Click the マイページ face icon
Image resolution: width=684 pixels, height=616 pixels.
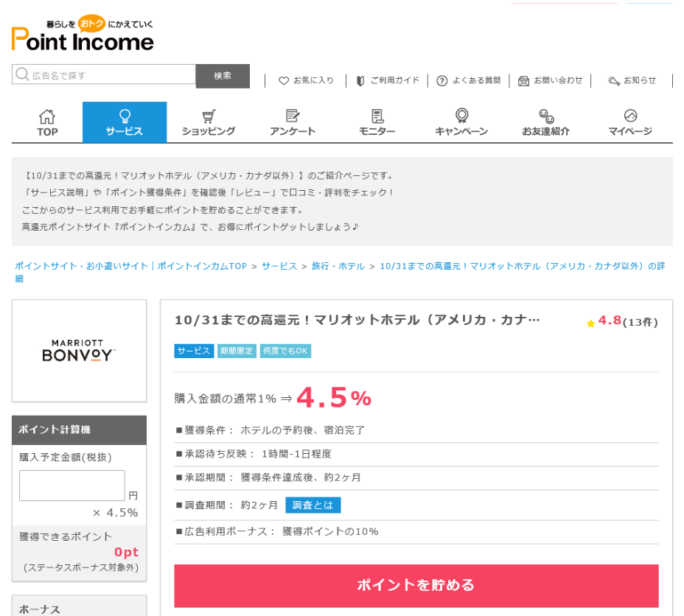(630, 116)
